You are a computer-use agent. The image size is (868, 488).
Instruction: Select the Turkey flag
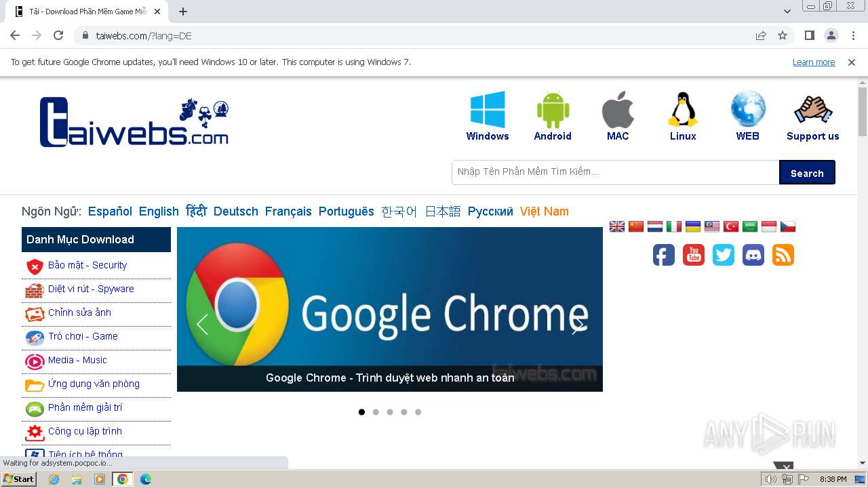731,226
